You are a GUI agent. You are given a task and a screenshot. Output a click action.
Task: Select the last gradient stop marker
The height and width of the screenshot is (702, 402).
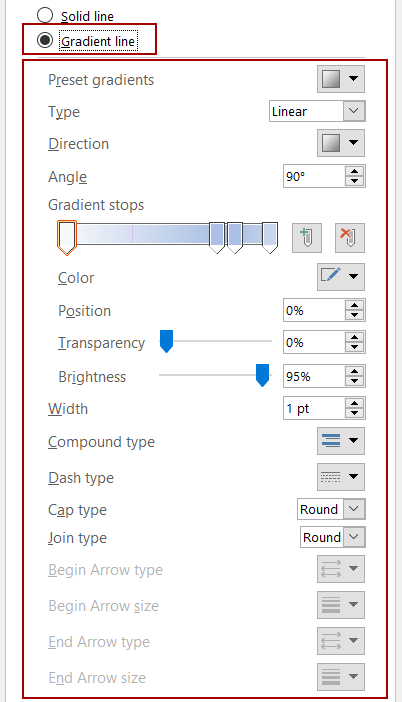[x=269, y=237]
